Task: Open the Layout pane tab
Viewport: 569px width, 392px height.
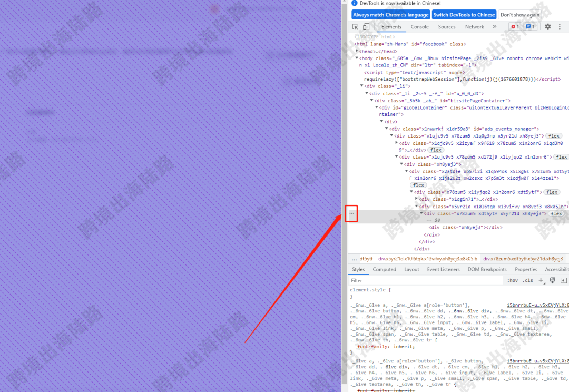Action: [411, 269]
